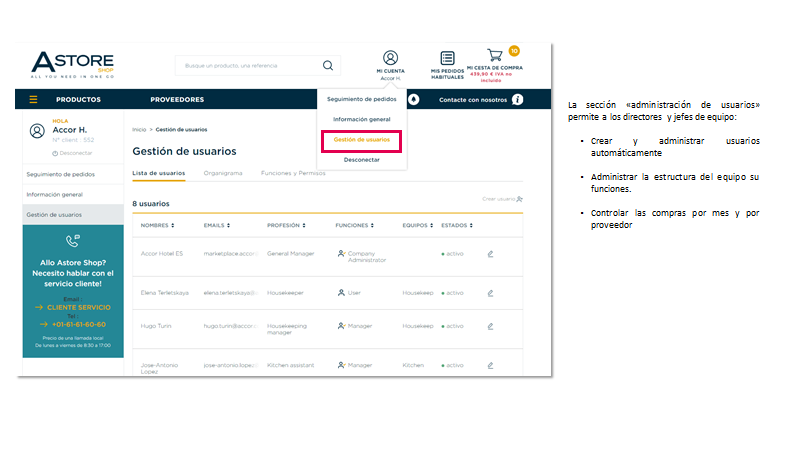Viewport: 800px width, 450px height.
Task: Click Contacte con nosotros link
Action: pyautogui.click(x=473, y=100)
